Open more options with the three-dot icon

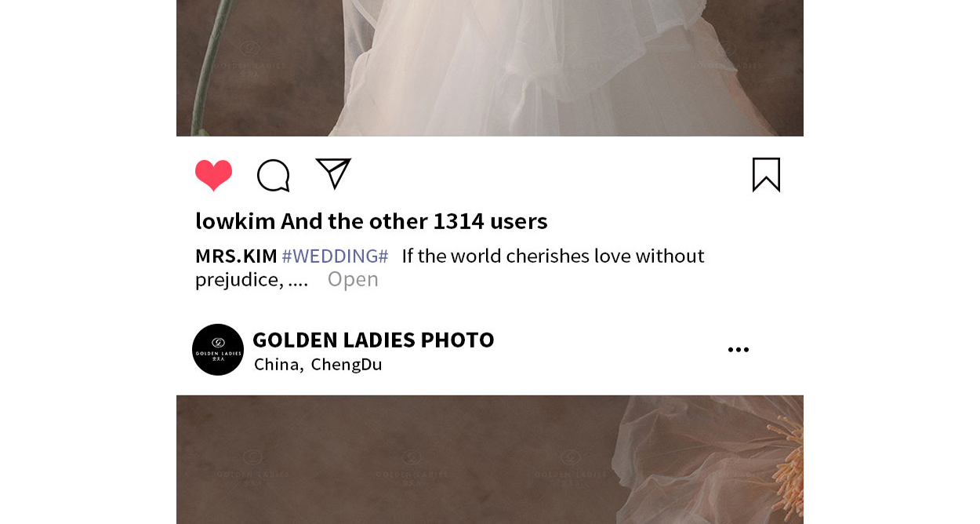pyautogui.click(x=738, y=350)
